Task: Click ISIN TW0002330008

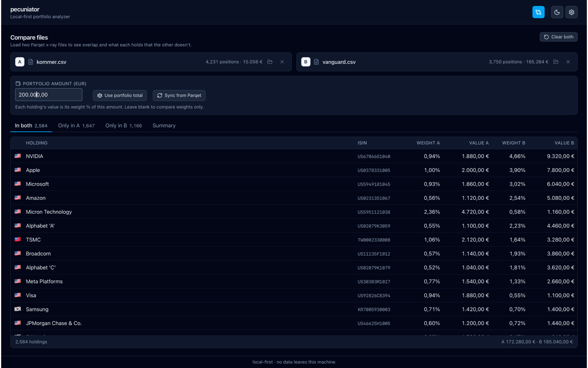Action: click(374, 240)
